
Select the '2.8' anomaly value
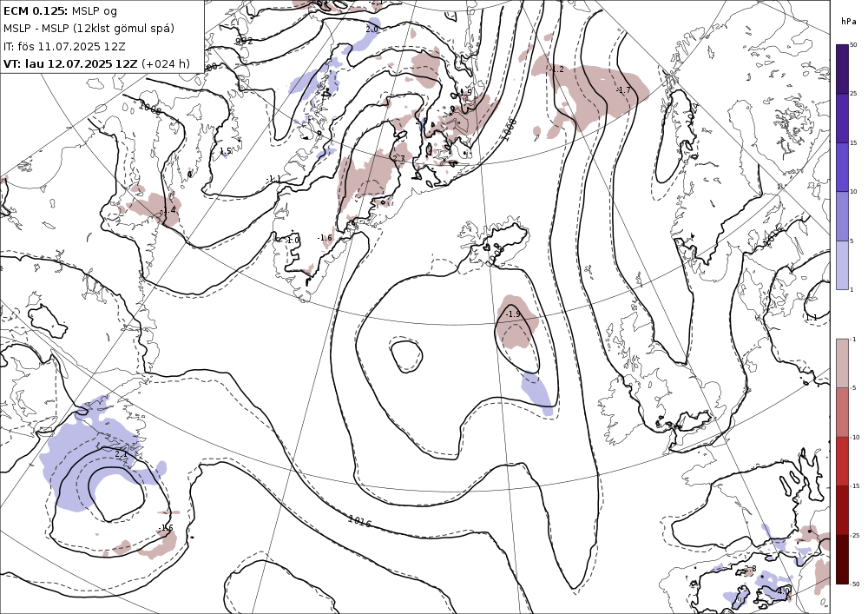(x=750, y=569)
